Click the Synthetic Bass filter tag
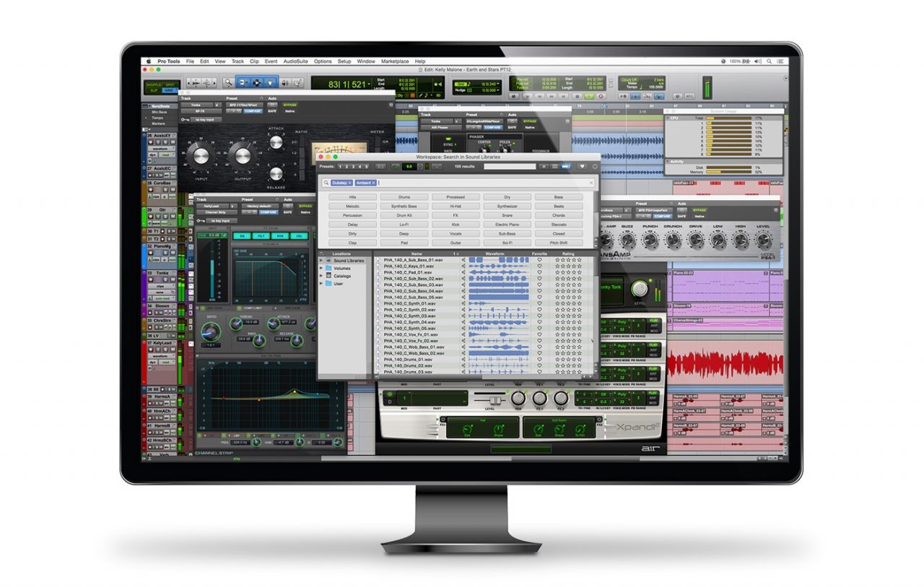 pyautogui.click(x=404, y=206)
